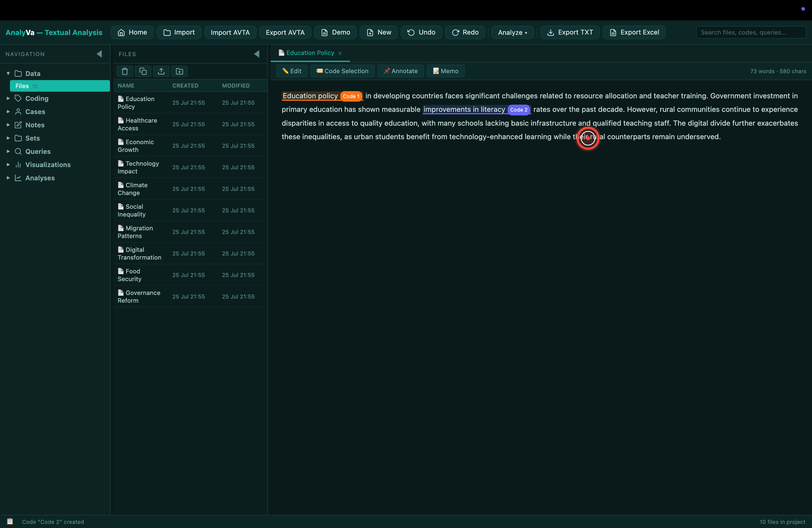The height and width of the screenshot is (528, 812).
Task: Switch to the Education Policy tab
Action: (310, 53)
